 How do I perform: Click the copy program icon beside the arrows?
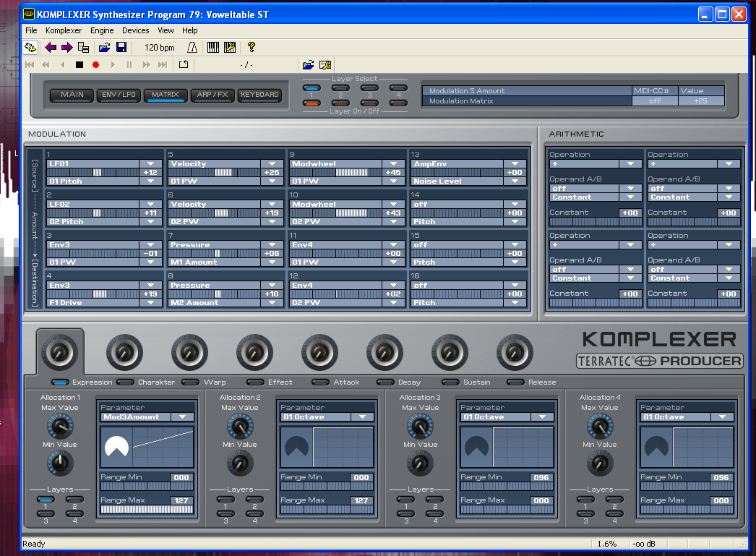[83, 47]
